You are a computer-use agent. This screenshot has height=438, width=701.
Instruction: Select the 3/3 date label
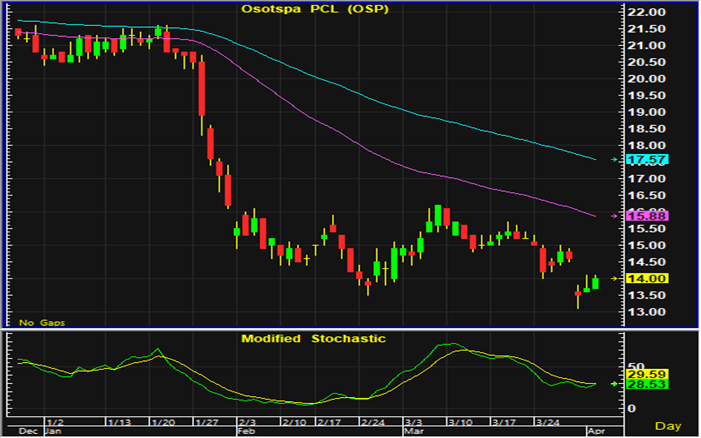pos(413,422)
